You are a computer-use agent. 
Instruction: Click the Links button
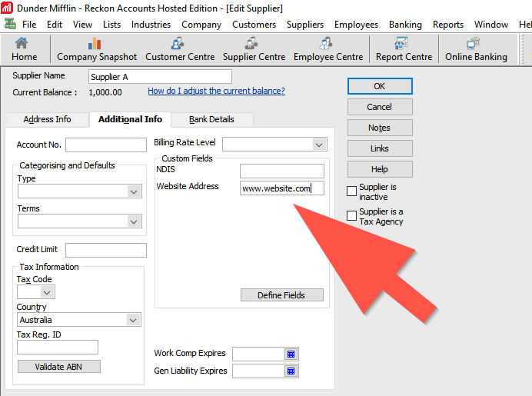(380, 148)
